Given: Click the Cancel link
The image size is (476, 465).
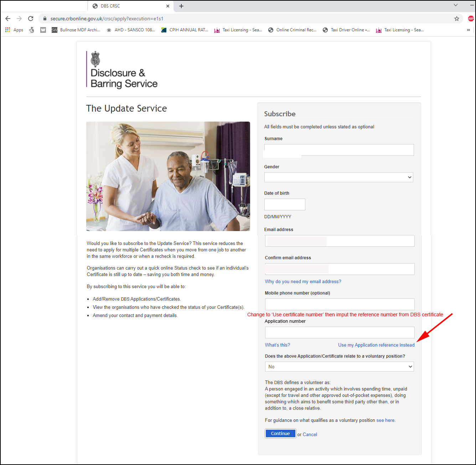Looking at the screenshot, I should (x=310, y=434).
